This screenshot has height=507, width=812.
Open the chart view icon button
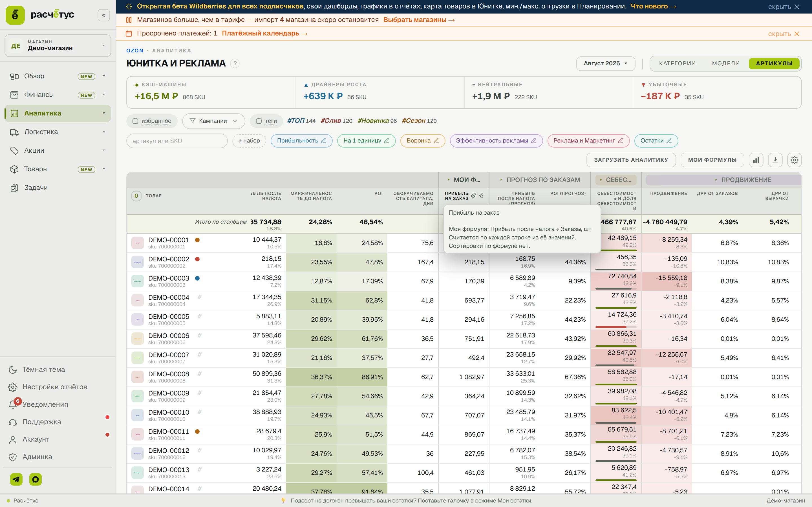click(x=756, y=160)
